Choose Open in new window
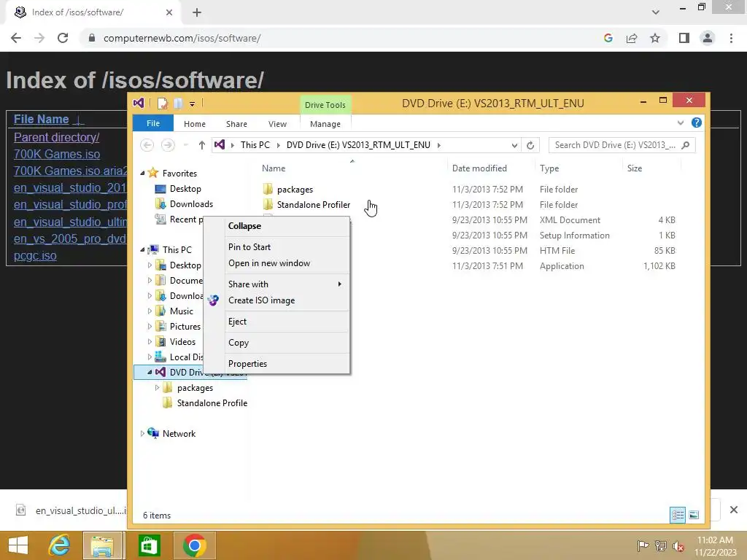The width and height of the screenshot is (747, 560). pos(269,262)
